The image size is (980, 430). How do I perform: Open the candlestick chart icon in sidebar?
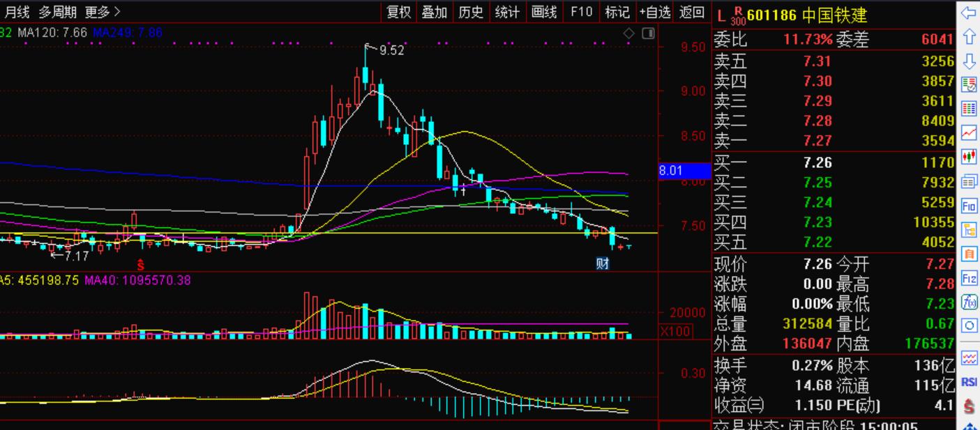969,157
